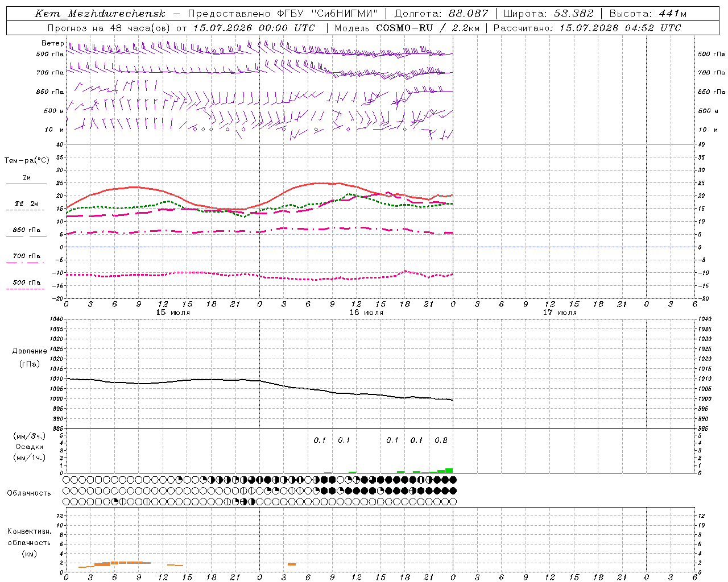Click the 500 гПа dotted legend entry
Screen dimensions: 728x582
[x=26, y=282]
